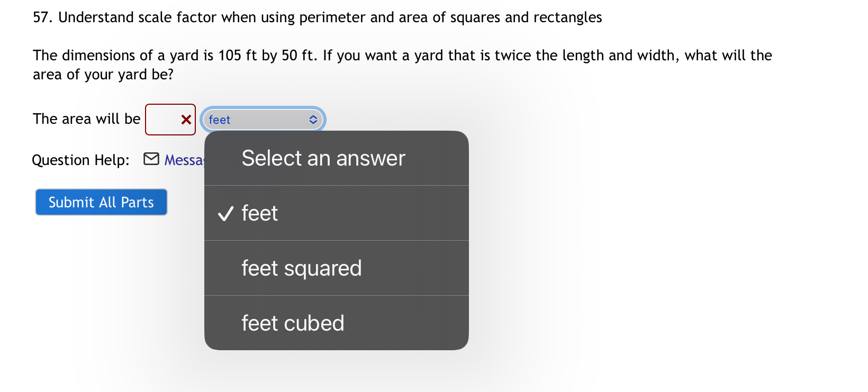Choose Select an answer in the dropdown

(x=323, y=158)
